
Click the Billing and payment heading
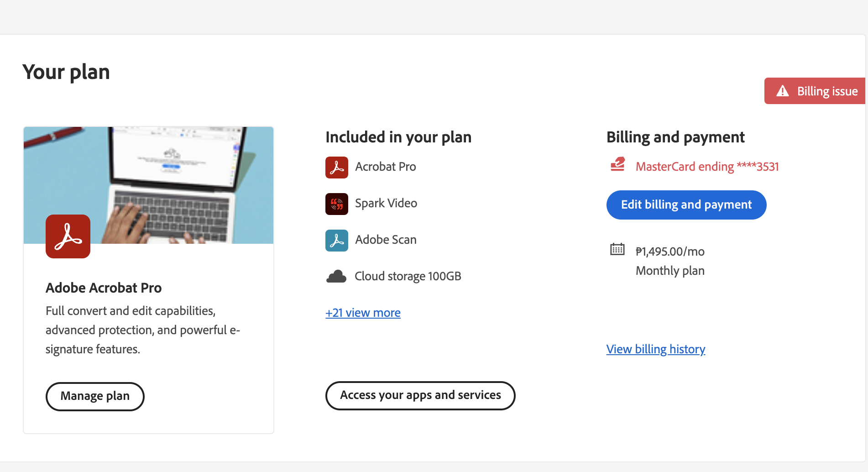coord(675,137)
